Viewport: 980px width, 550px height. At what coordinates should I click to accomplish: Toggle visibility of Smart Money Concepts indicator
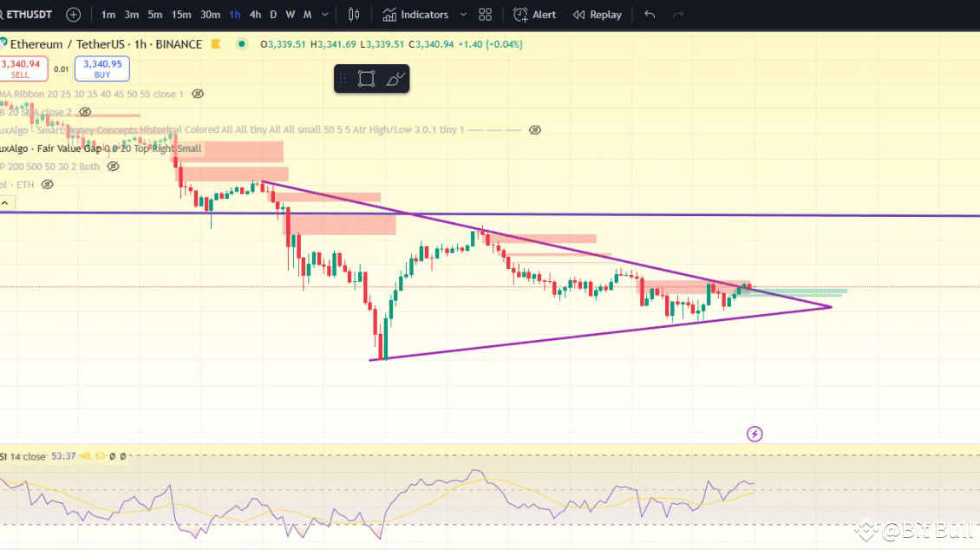coord(535,129)
